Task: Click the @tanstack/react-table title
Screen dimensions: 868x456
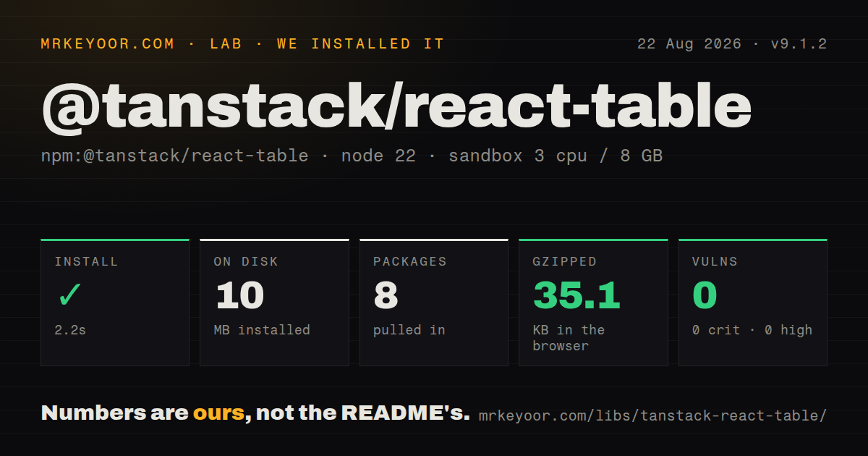Action: click(x=396, y=107)
